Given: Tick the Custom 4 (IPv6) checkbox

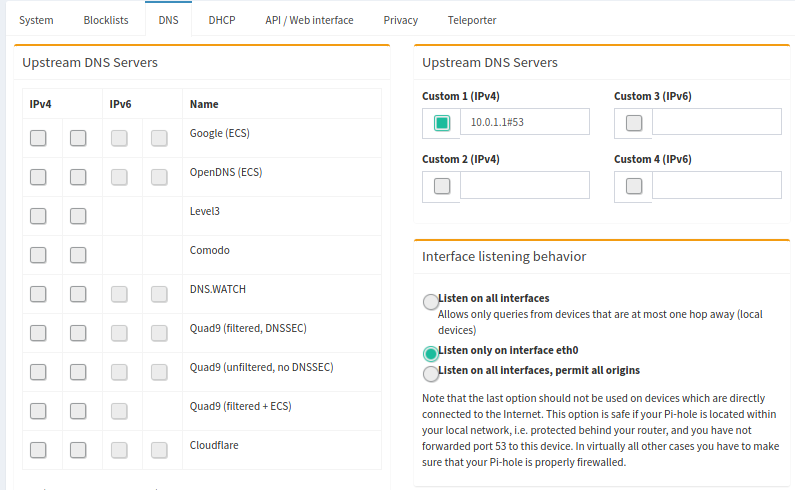Looking at the screenshot, I should point(634,186).
